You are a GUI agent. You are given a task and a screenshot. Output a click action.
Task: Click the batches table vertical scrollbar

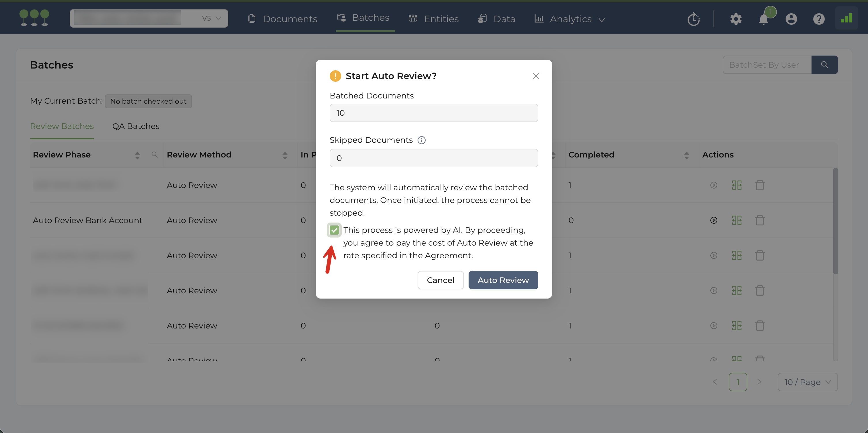click(835, 221)
